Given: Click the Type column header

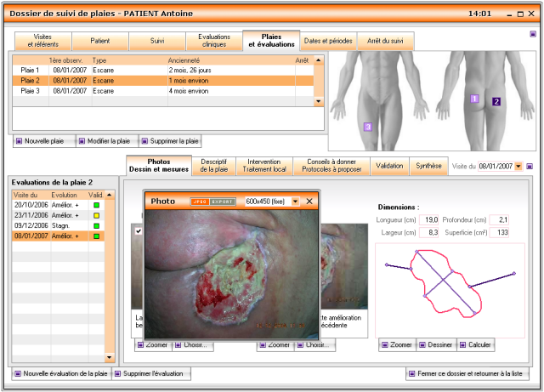Looking at the screenshot, I should click(x=130, y=60).
